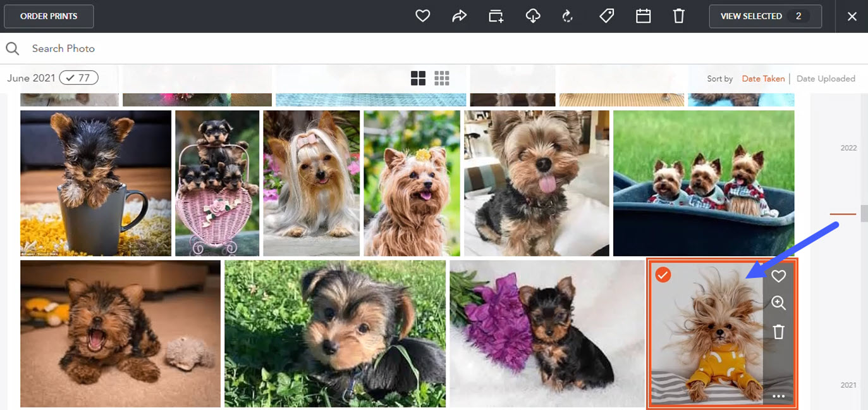Rotate the selected photos

(568, 16)
